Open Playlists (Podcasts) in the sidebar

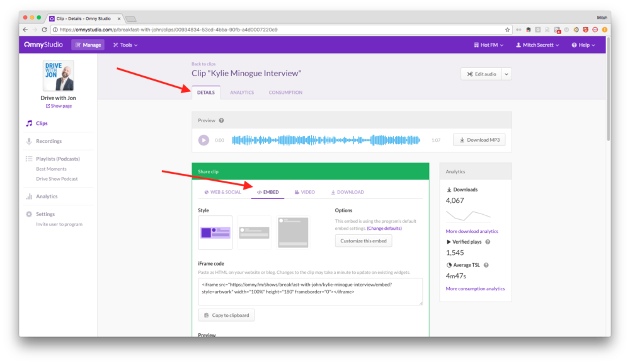53,159
